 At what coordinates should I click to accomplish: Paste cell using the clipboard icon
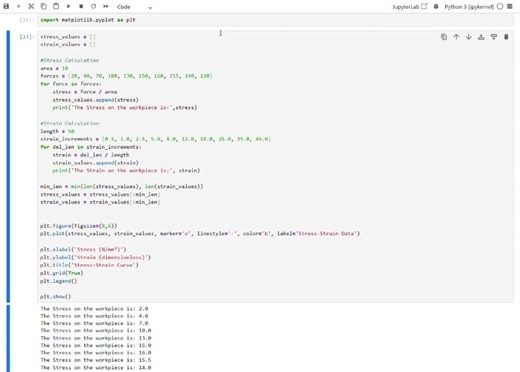pos(56,6)
